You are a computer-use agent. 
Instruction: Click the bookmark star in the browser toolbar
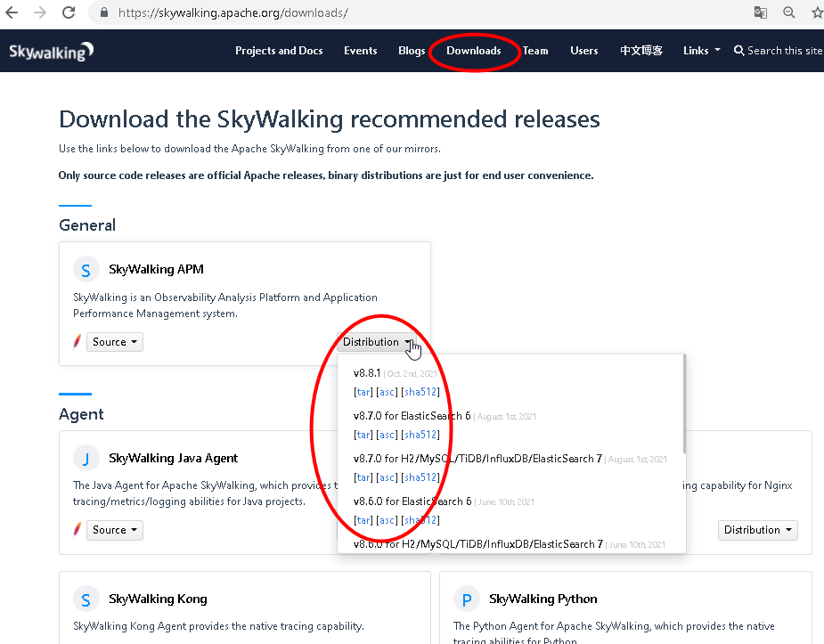tap(817, 12)
